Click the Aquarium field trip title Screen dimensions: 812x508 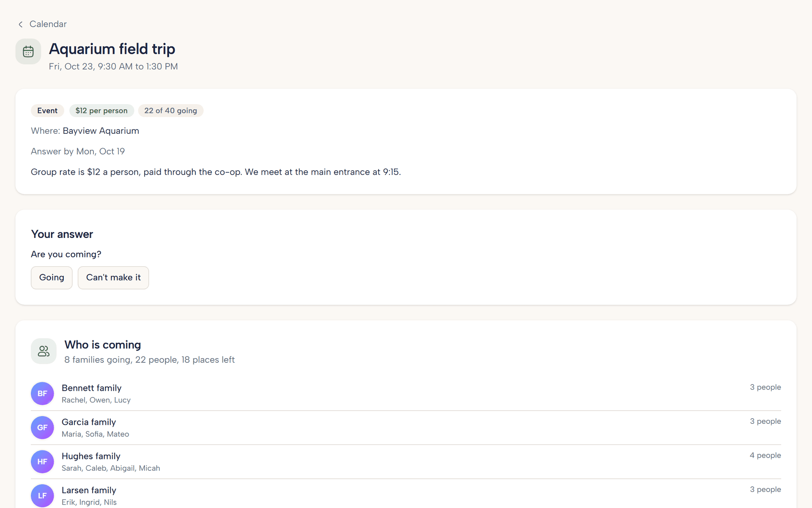point(112,49)
